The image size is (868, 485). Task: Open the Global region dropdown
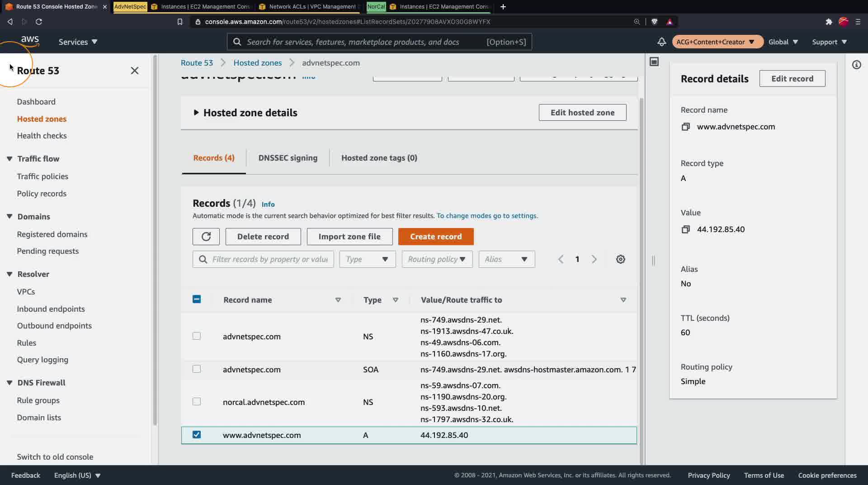(783, 42)
